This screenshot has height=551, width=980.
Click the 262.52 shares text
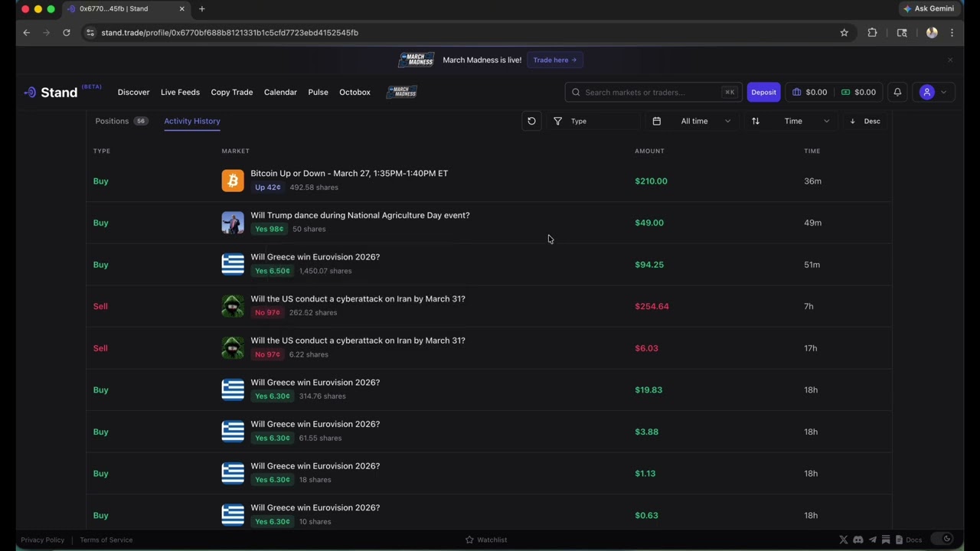point(315,312)
